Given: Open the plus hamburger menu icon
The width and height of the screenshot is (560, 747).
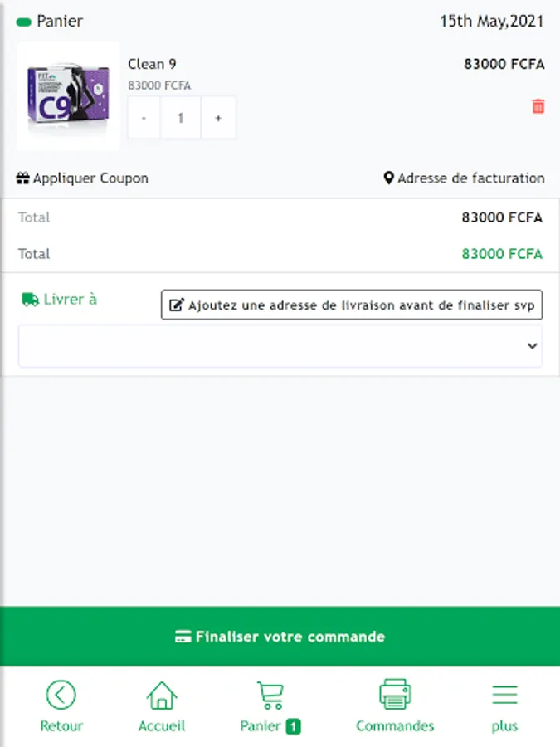Looking at the screenshot, I should 504,695.
